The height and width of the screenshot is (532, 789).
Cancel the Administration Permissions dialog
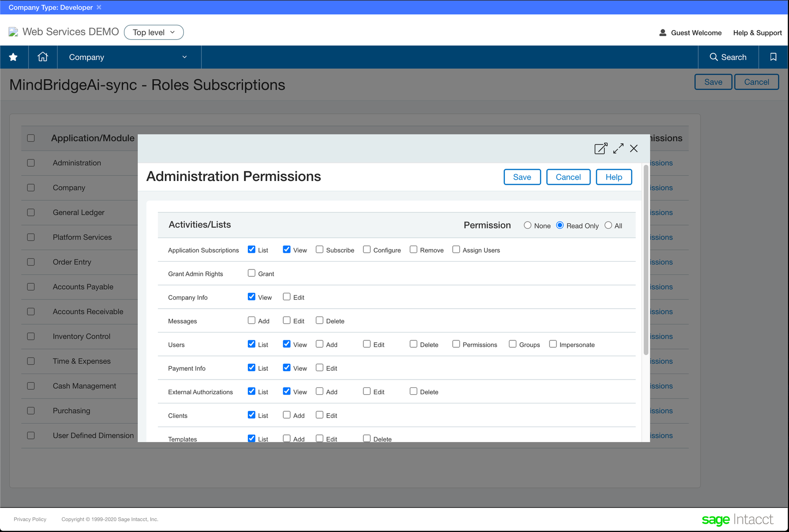click(568, 177)
